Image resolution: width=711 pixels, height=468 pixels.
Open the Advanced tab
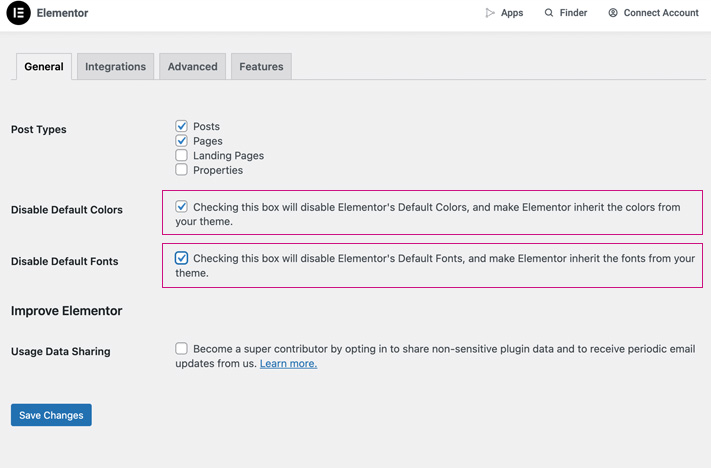[x=193, y=67]
